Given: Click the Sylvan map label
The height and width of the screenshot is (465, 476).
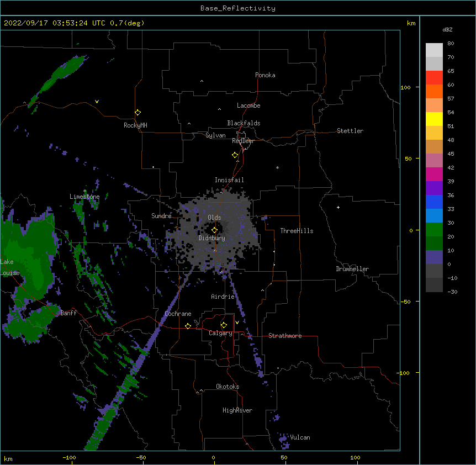Looking at the screenshot, I should click(215, 136).
